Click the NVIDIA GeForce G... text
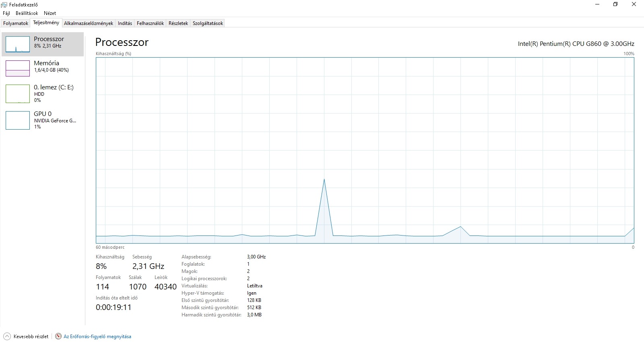The image size is (644, 345). pyautogui.click(x=55, y=121)
